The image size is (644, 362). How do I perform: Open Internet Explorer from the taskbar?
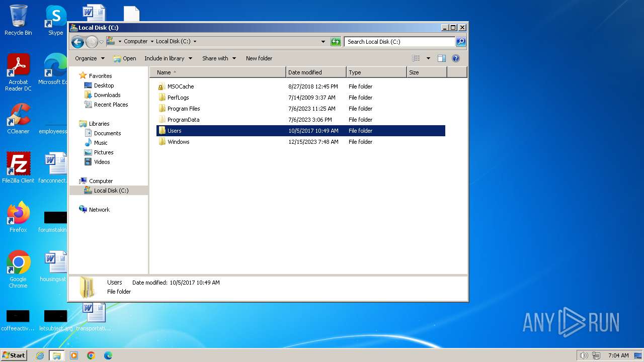pyautogui.click(x=40, y=355)
